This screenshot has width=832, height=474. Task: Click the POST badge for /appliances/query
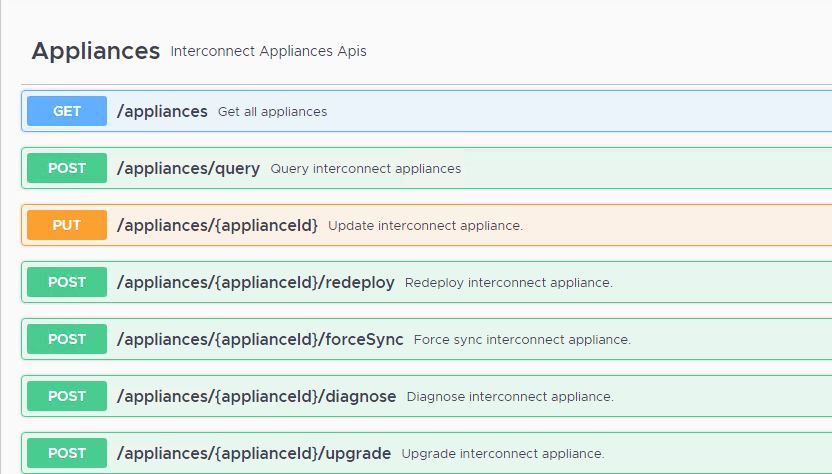[x=67, y=168]
